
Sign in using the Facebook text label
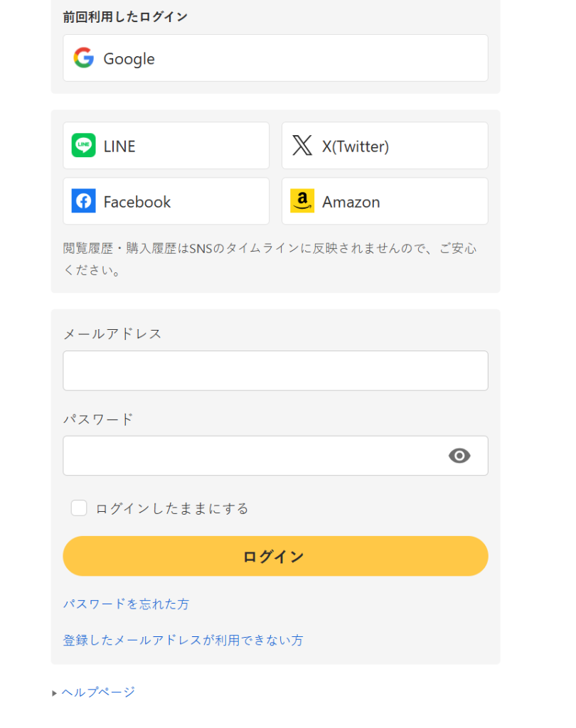tap(137, 202)
